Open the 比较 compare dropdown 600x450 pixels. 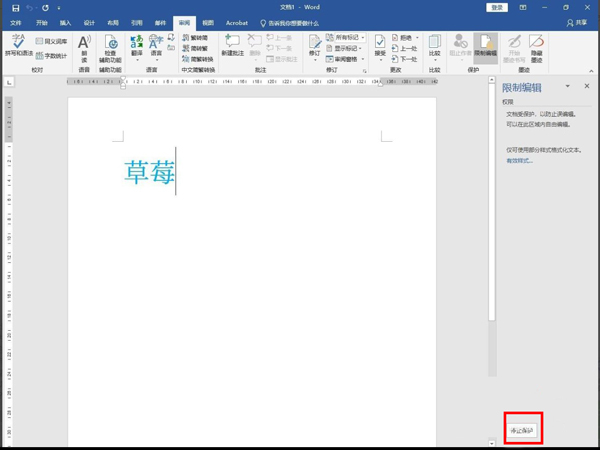point(434,46)
